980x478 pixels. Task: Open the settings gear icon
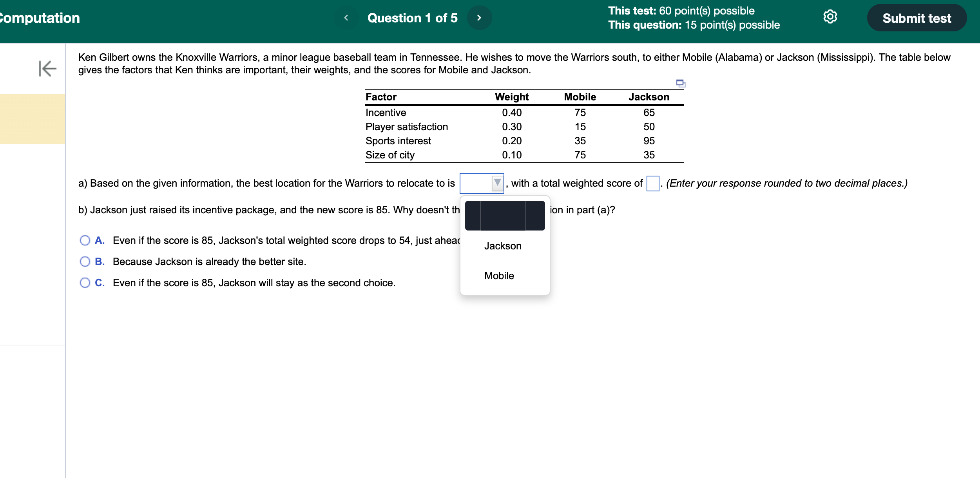tap(830, 17)
